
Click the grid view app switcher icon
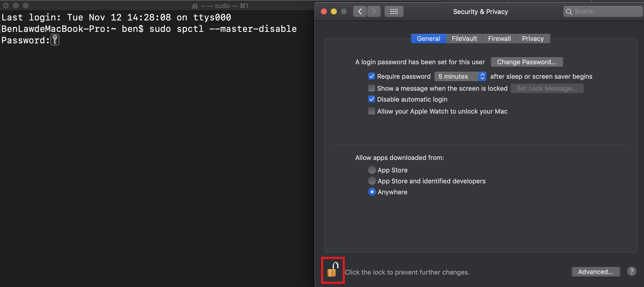pyautogui.click(x=393, y=11)
